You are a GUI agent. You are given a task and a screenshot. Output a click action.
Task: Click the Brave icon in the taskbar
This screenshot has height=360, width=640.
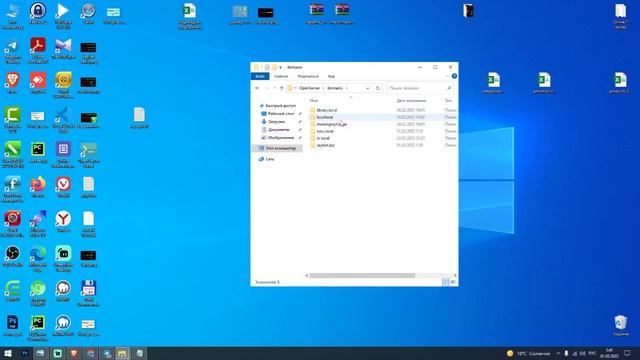(x=74, y=353)
